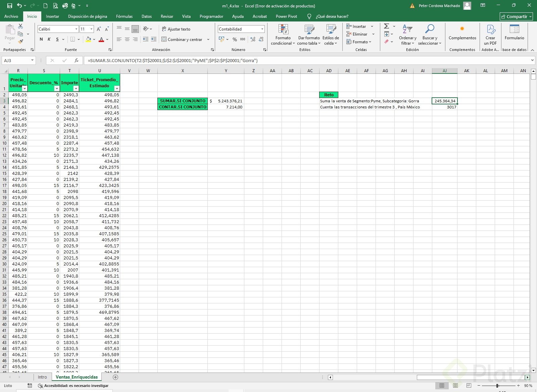
Task: Open the Name Box dropdown arrow
Action: (x=32, y=60)
